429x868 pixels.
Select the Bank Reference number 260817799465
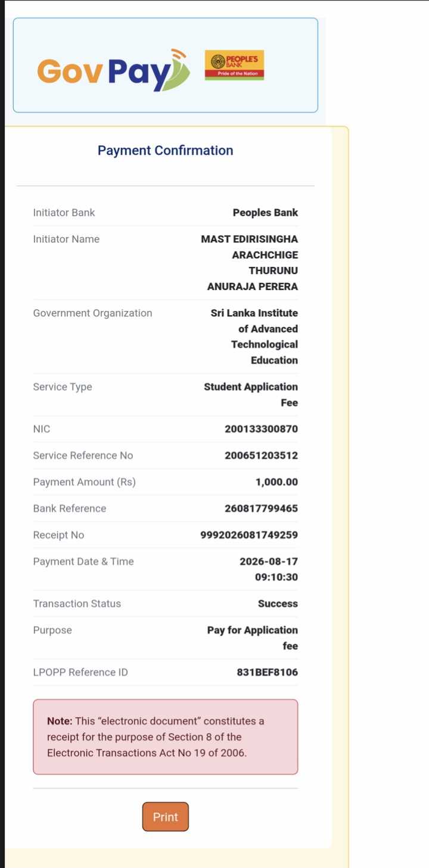[261, 509]
